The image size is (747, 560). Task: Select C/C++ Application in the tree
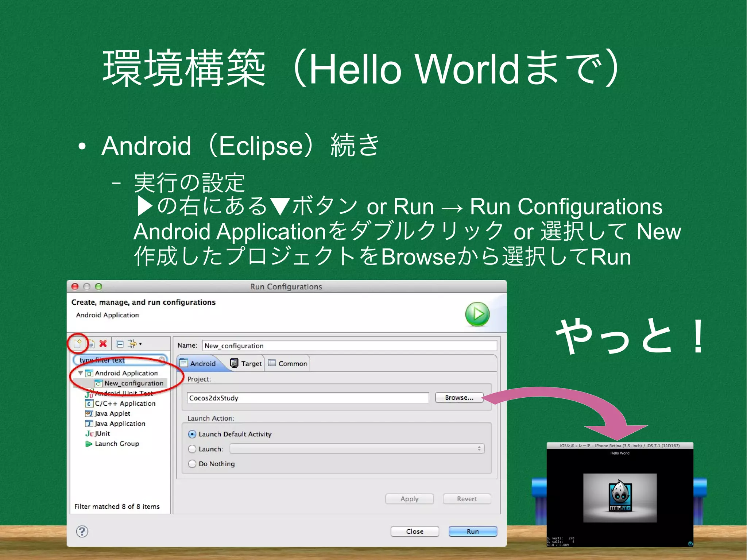(125, 403)
